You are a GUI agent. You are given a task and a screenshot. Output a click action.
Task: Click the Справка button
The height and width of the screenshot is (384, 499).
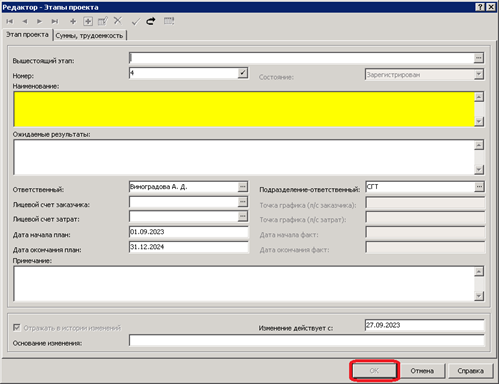[x=470, y=371]
